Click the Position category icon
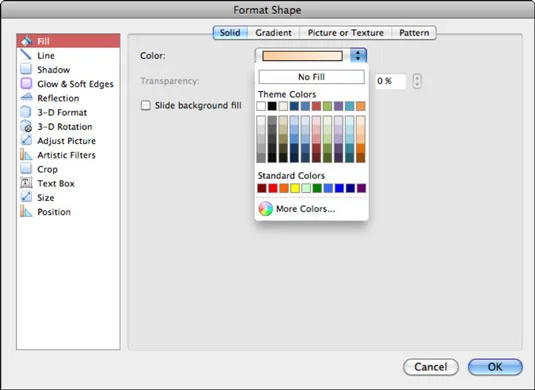 coord(26,212)
